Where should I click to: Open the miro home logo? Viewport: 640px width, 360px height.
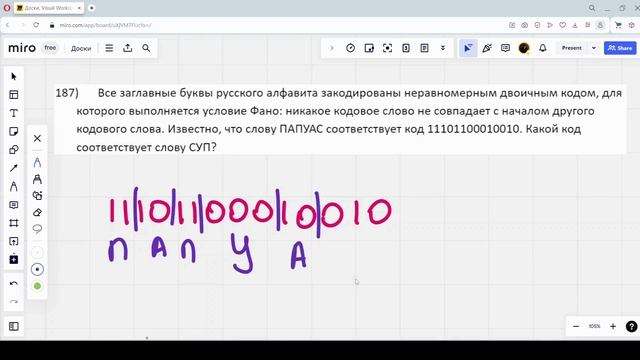pyautogui.click(x=22, y=48)
